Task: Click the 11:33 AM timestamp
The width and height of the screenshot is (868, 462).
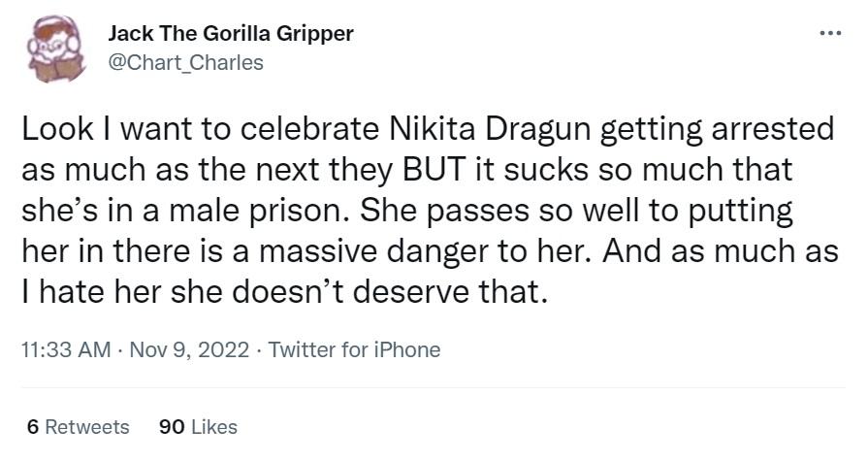Action: click(x=65, y=349)
